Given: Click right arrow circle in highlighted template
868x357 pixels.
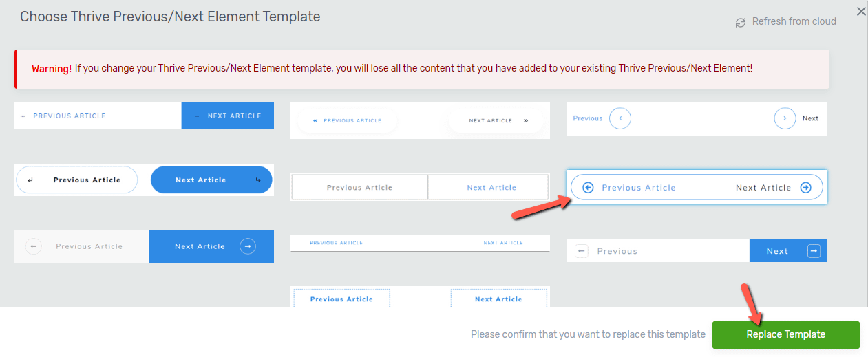Looking at the screenshot, I should point(805,187).
